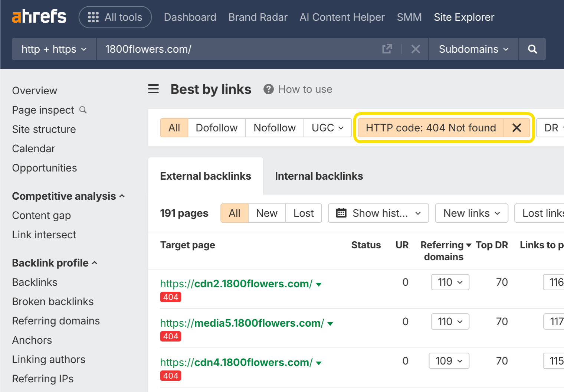Open the http + https protocol dropdown
The width and height of the screenshot is (564, 392).
[x=53, y=49]
